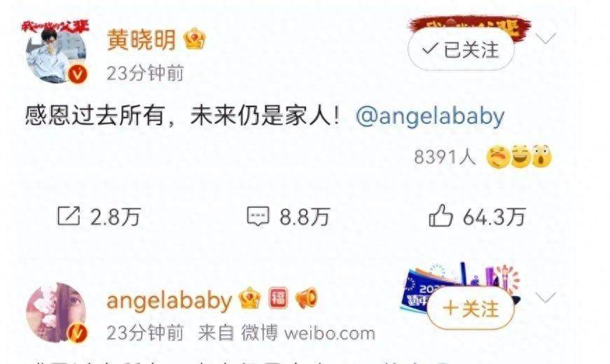Toggle the 已关注 following button
The image size is (610, 364).
click(x=461, y=50)
